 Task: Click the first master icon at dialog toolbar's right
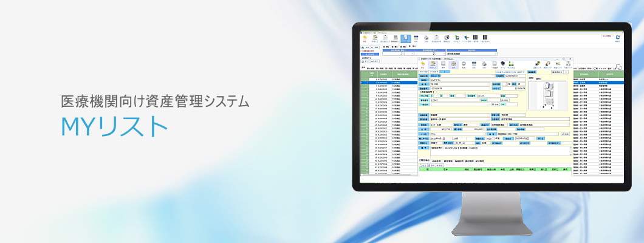pyautogui.click(x=538, y=64)
